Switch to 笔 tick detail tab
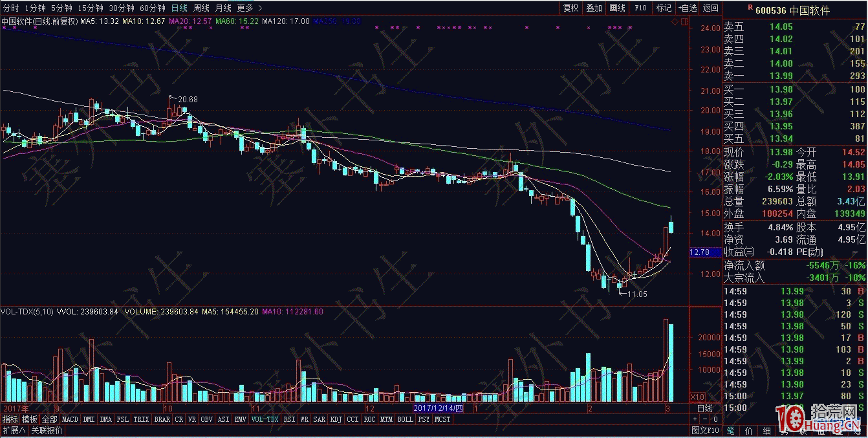 730,430
